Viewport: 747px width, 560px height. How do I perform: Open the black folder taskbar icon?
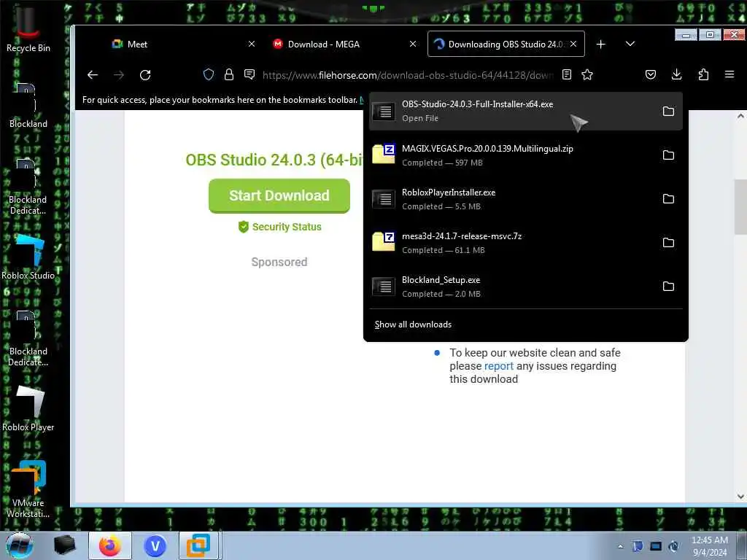64,545
